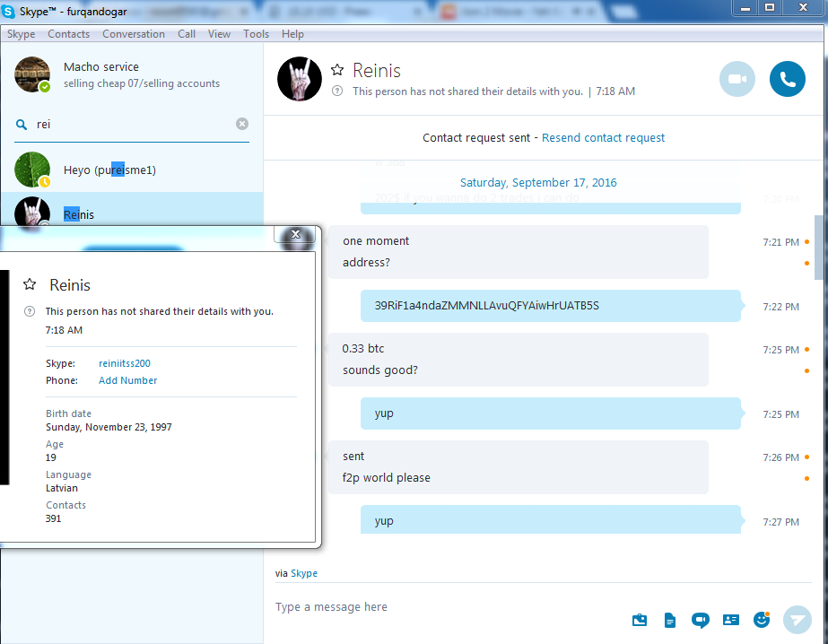Favorite Reinis with the header star
The width and height of the screenshot is (828, 644).
point(337,70)
